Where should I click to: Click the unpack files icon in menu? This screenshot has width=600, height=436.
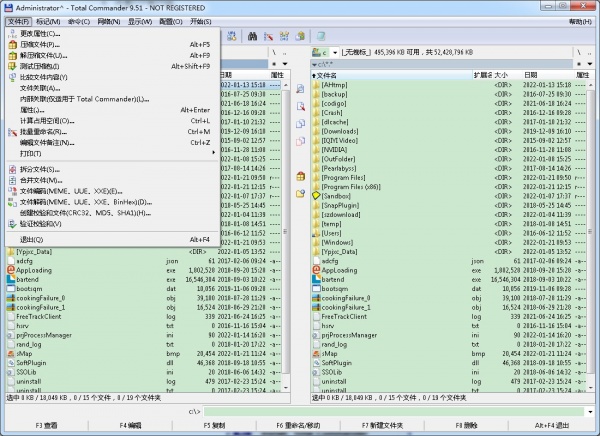point(11,55)
